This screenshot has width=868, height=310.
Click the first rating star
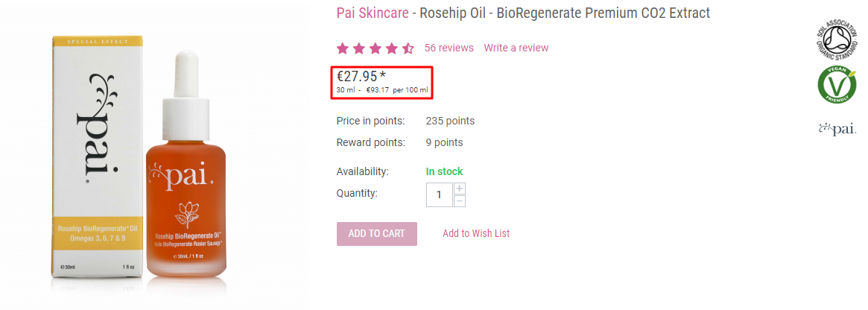point(343,48)
